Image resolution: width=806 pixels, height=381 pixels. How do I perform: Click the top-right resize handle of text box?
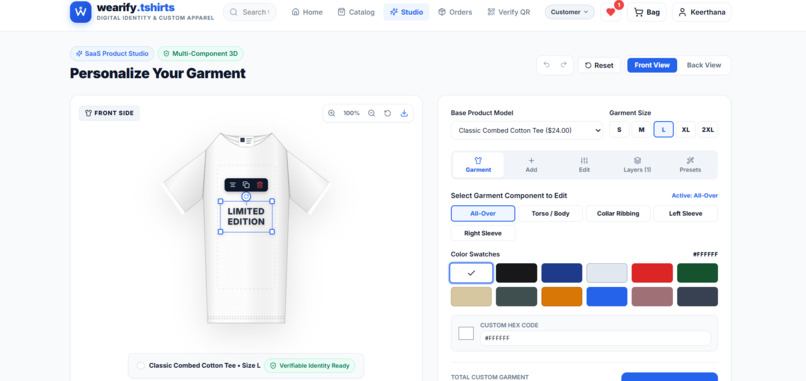[272, 202]
